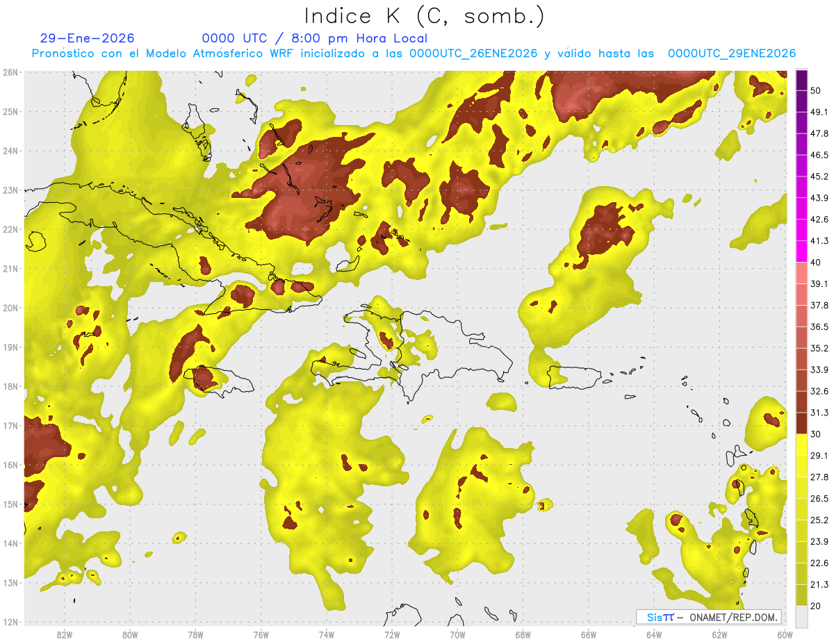Click the longitude label "62W"
Screen dimensions: 834x644
(x=719, y=635)
